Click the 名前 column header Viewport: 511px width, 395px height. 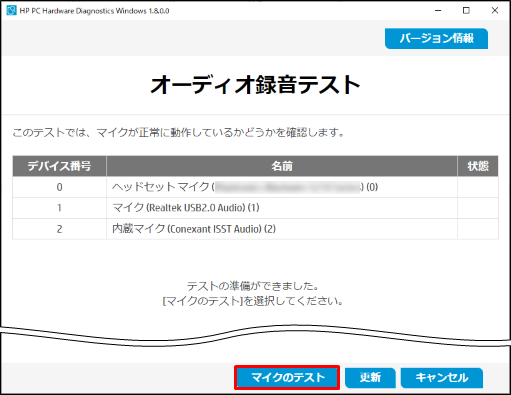pos(282,166)
